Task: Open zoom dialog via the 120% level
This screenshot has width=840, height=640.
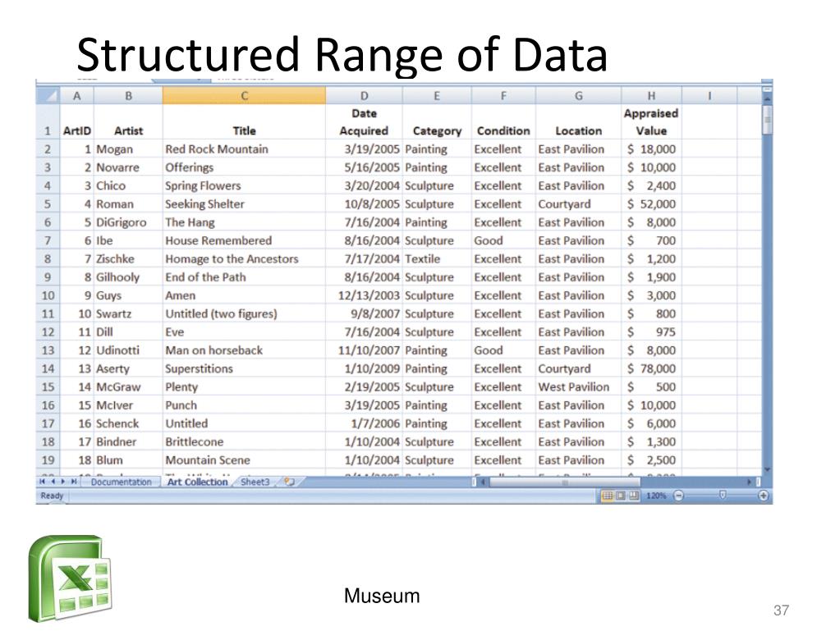Action: (656, 496)
